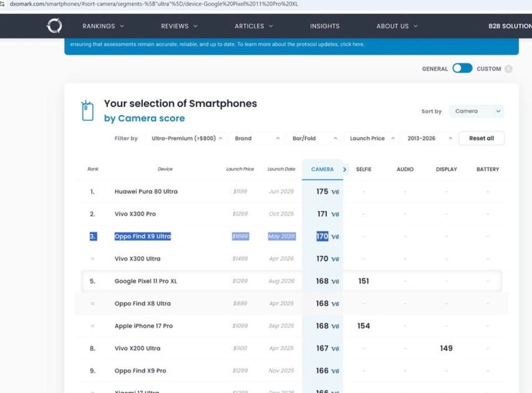Open the Huawei Pura 80 Ultra entry

click(x=146, y=191)
